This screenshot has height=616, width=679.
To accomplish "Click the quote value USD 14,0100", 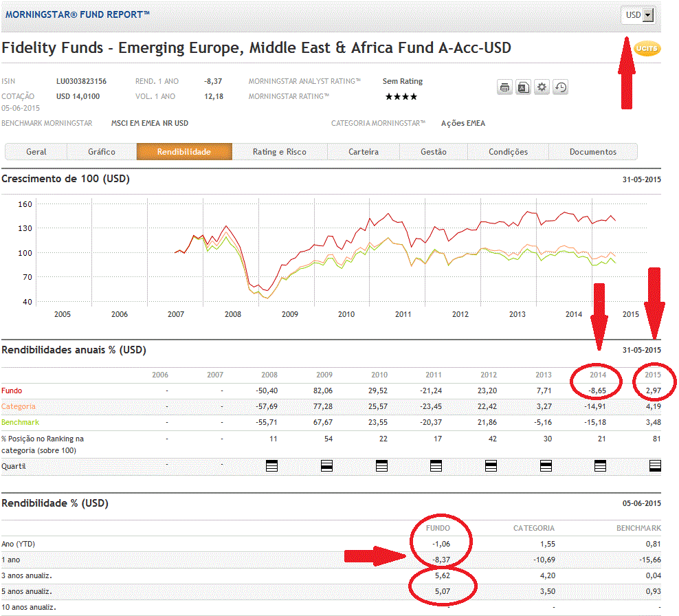I will (x=78, y=97).
